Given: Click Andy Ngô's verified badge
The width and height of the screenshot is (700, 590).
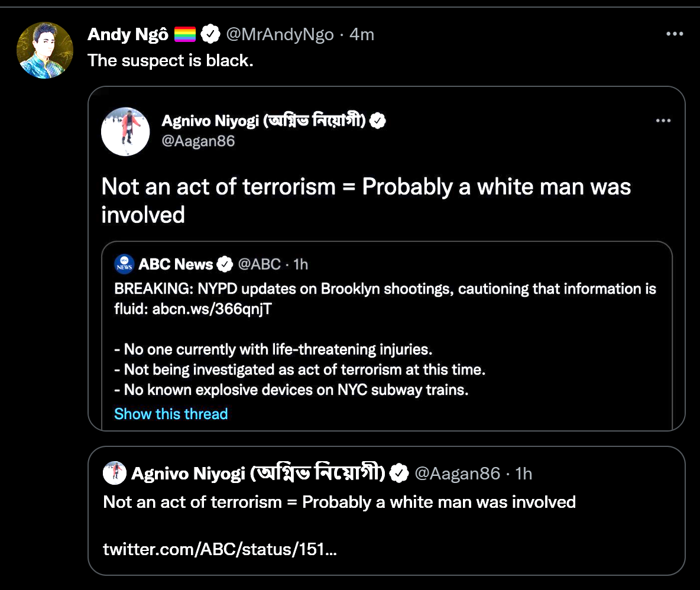Looking at the screenshot, I should pos(210,35).
